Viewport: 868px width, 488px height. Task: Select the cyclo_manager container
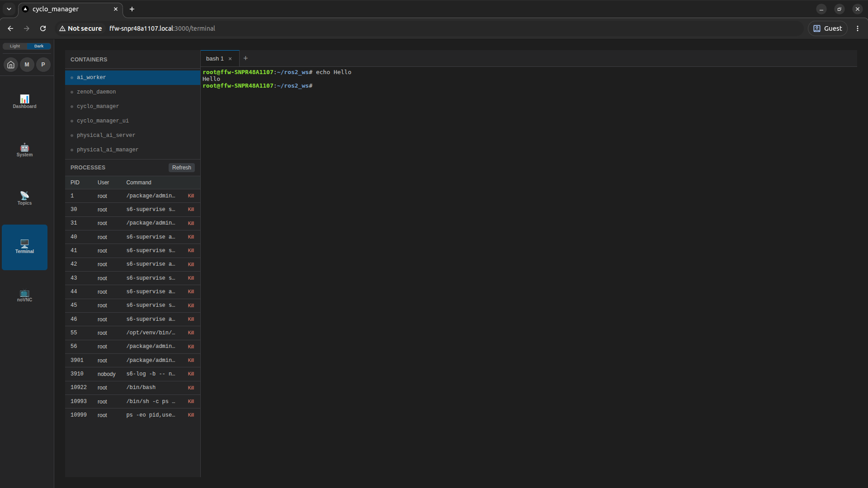(132, 106)
